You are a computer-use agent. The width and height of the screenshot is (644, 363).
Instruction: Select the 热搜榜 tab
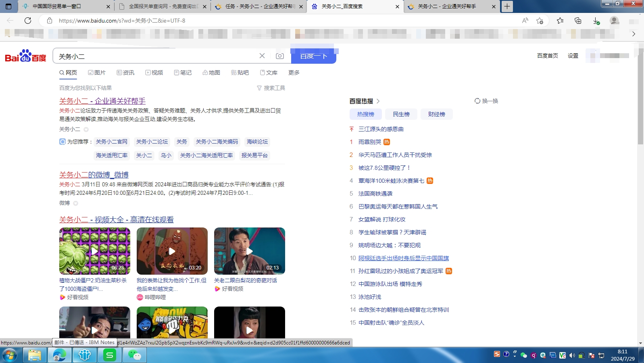point(365,114)
